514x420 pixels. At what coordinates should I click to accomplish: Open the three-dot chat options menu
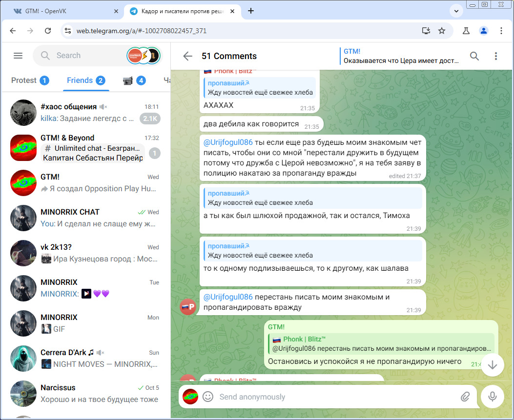coord(495,56)
